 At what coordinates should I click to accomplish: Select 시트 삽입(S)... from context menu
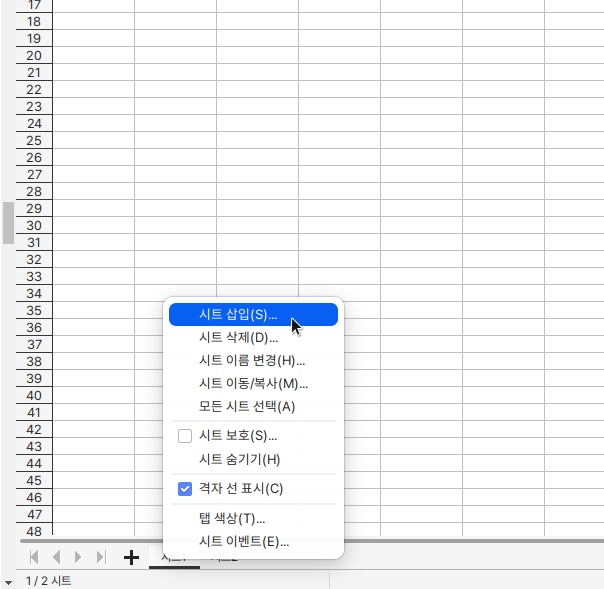click(238, 315)
